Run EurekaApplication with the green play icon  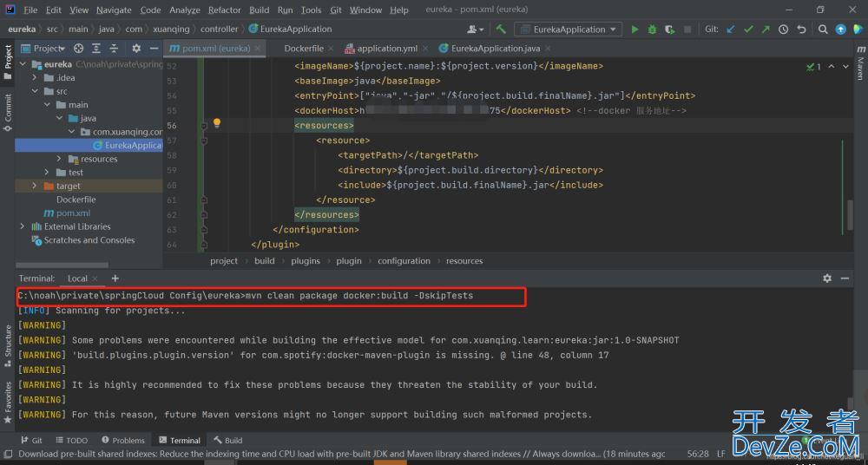(x=635, y=29)
